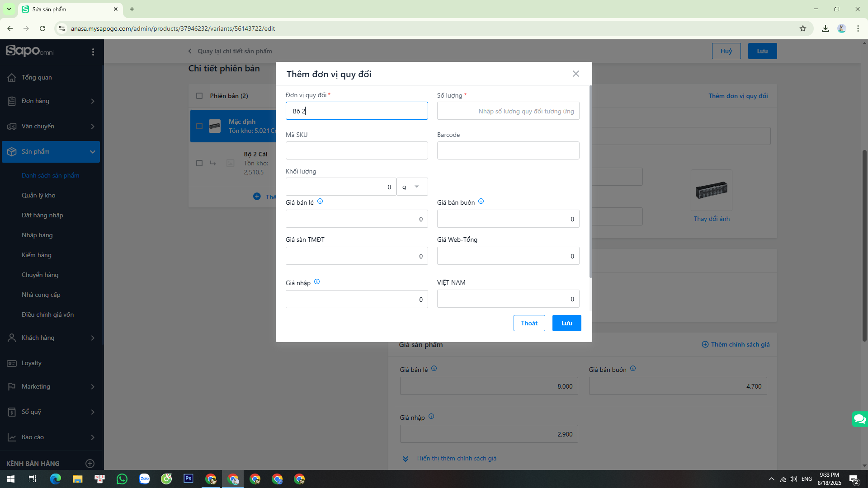
Task: Close the Thêm đơn vị quy đổi dialog
Action: pyautogui.click(x=576, y=74)
